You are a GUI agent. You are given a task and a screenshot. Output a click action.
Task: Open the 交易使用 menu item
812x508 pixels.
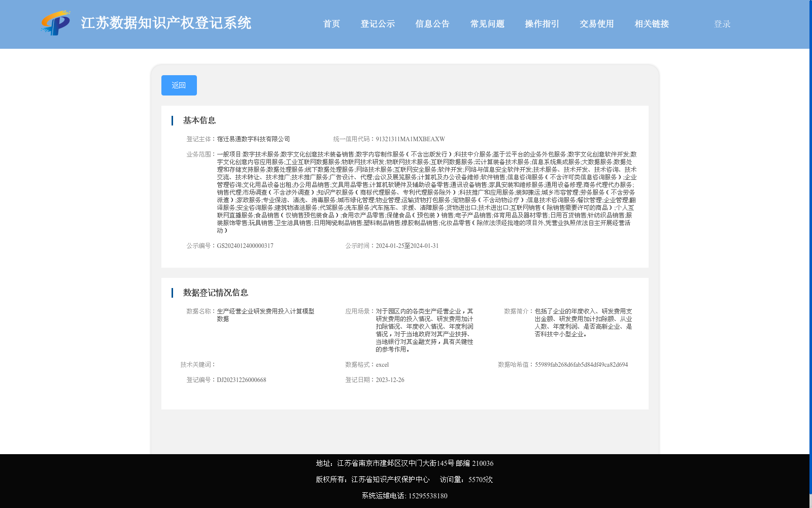[597, 24]
